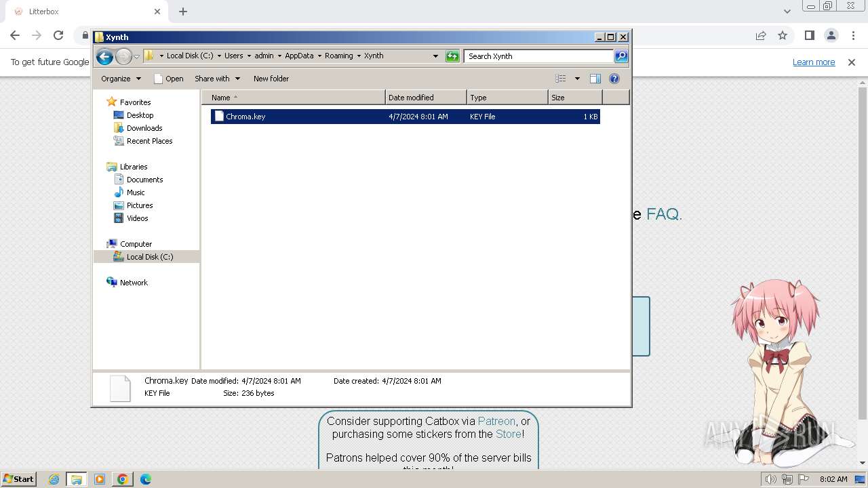The width and height of the screenshot is (868, 488).
Task: Click the Chrome share page icon
Action: 761,35
